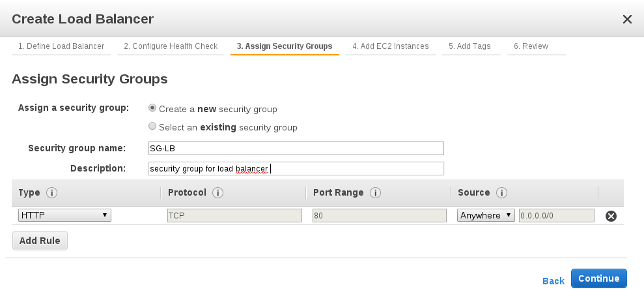Go to Add Tags step

click(469, 46)
